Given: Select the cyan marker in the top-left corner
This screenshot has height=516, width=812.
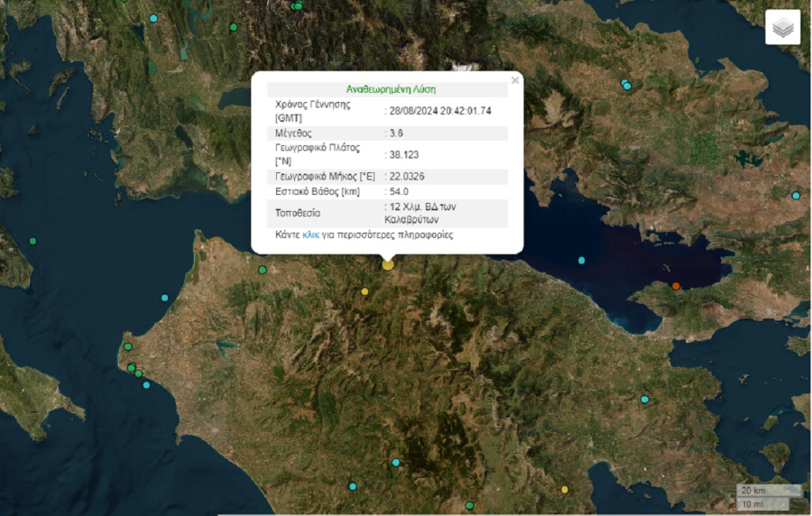Looking at the screenshot, I should [153, 18].
